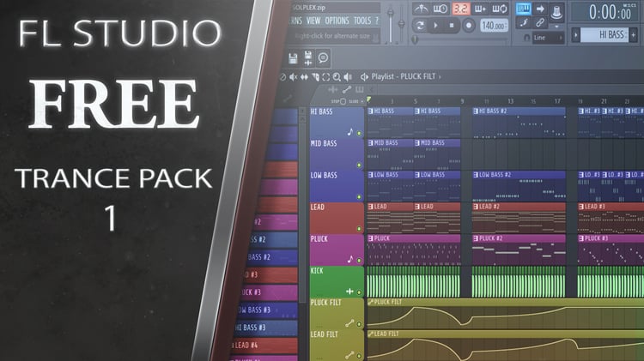Select the brush note-coloring icon
The width and height of the screenshot is (644, 361).
(x=523, y=23)
